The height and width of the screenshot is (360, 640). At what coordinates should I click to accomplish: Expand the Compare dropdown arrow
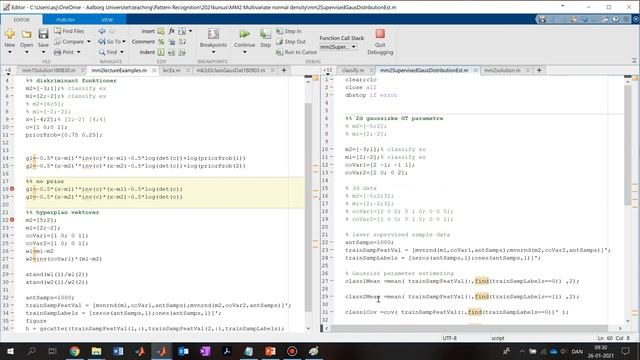pyautogui.click(x=89, y=42)
